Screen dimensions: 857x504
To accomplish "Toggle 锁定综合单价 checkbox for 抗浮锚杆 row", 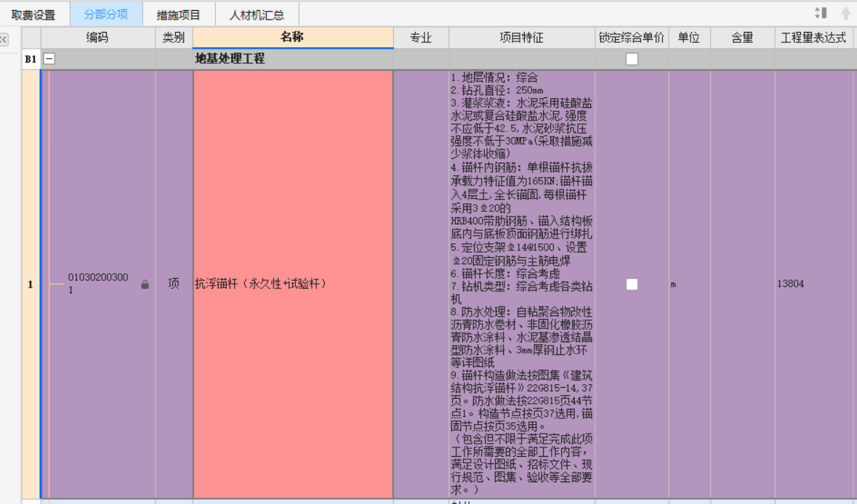I will click(632, 284).
